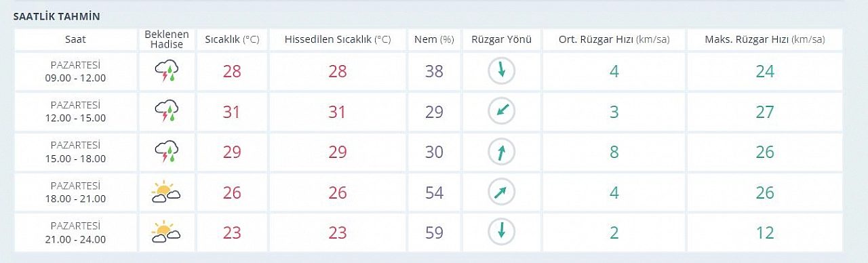Screen dimensions: 868x263
Task: Click humidity value 59 in Nem column
Action: coord(434,232)
